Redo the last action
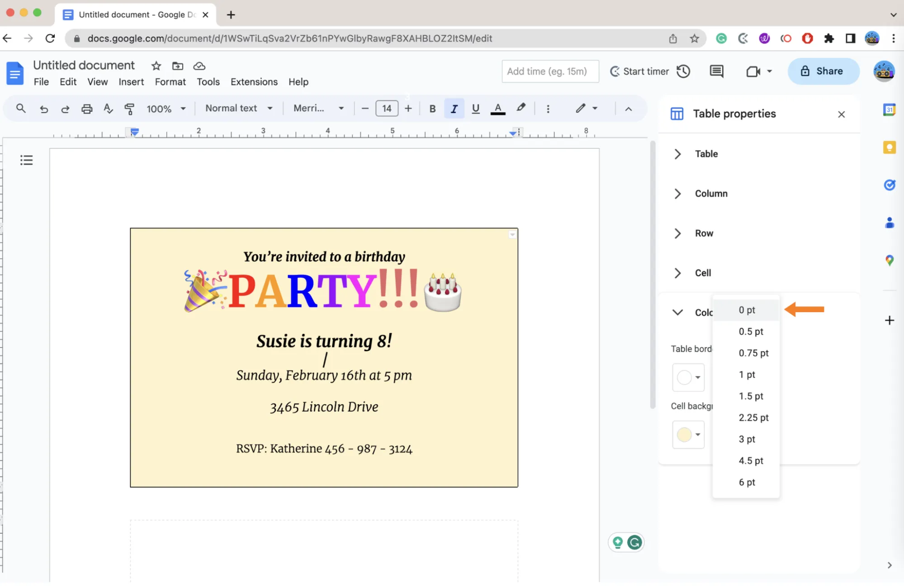Screen dimensions: 904x588 [65, 109]
